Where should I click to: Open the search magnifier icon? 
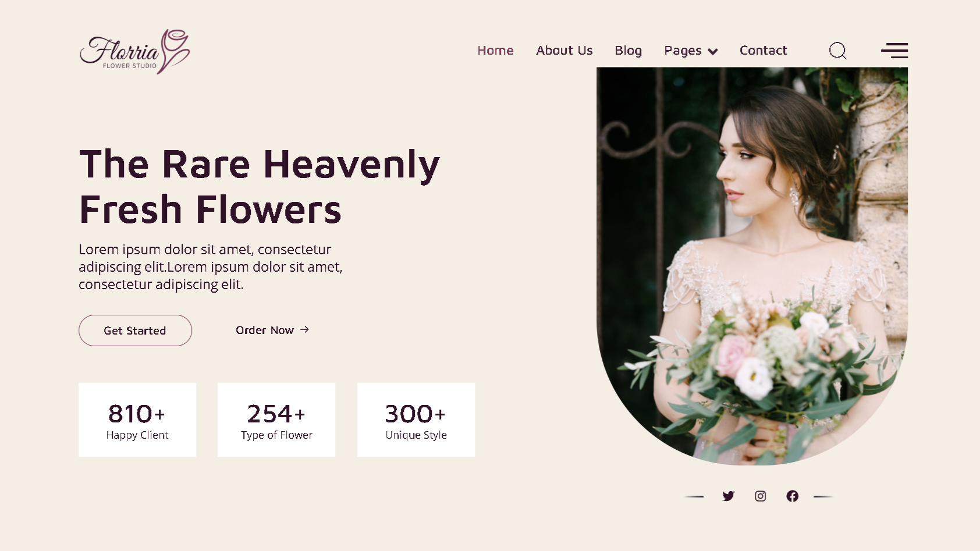[837, 51]
